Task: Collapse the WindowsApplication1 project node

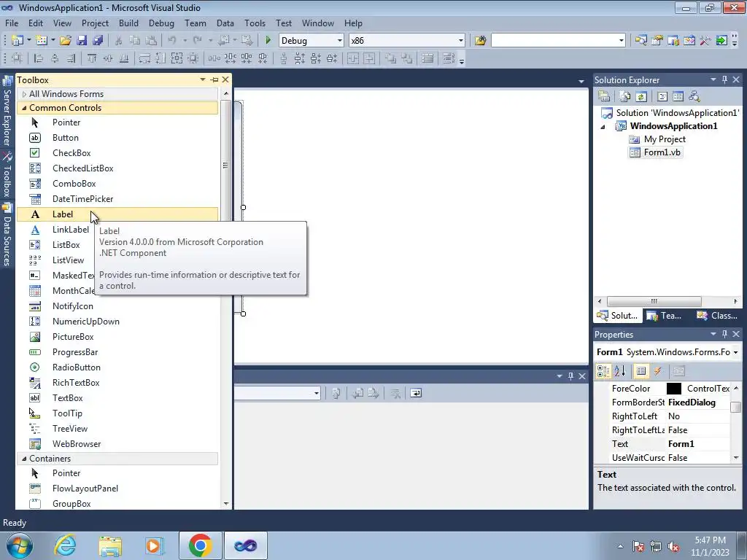Action: coord(603,127)
